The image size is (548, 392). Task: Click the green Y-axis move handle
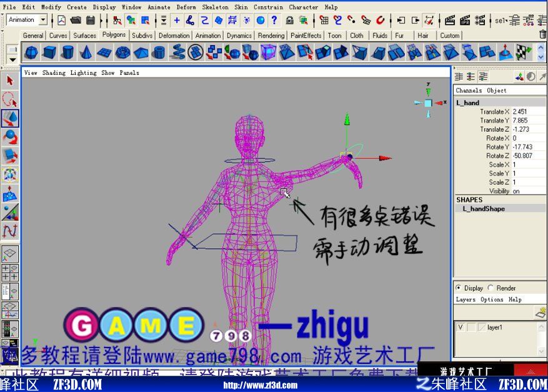click(x=347, y=120)
